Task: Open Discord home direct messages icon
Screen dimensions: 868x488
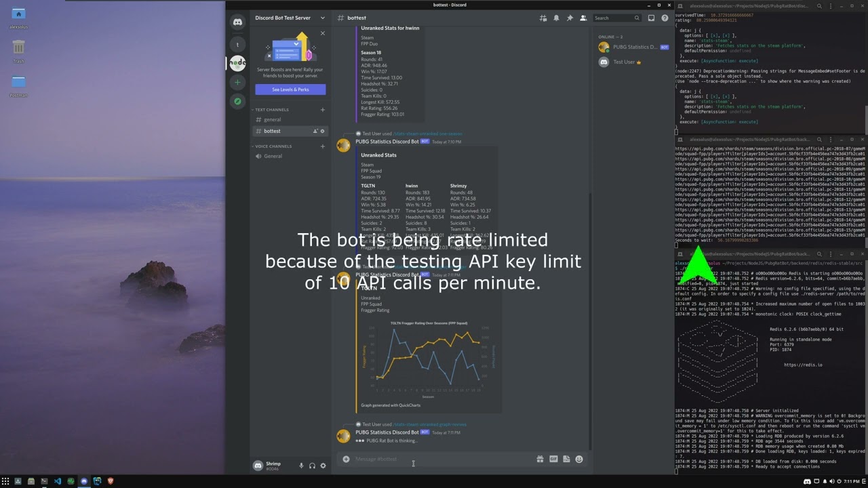Action: click(x=237, y=22)
